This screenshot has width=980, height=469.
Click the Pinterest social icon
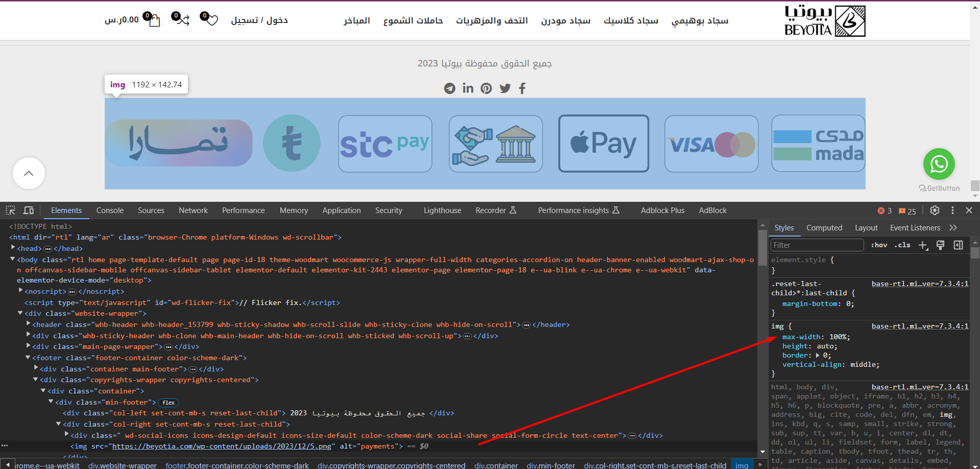click(486, 88)
